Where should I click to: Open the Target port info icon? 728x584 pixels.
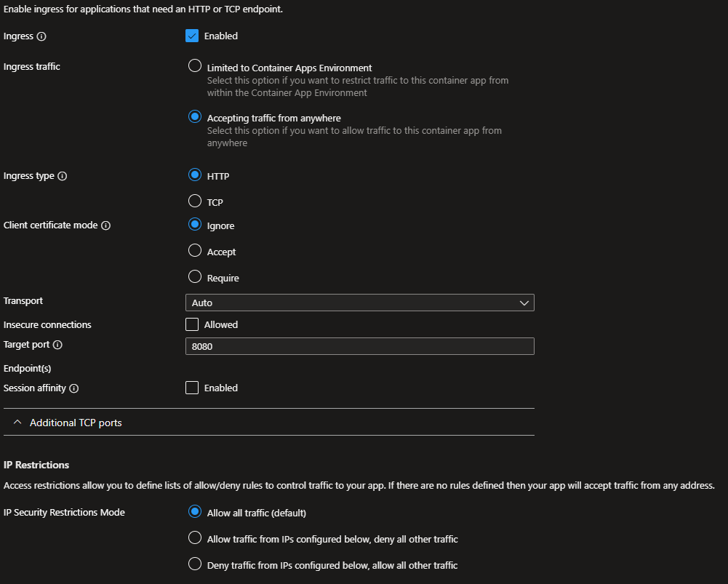click(57, 345)
